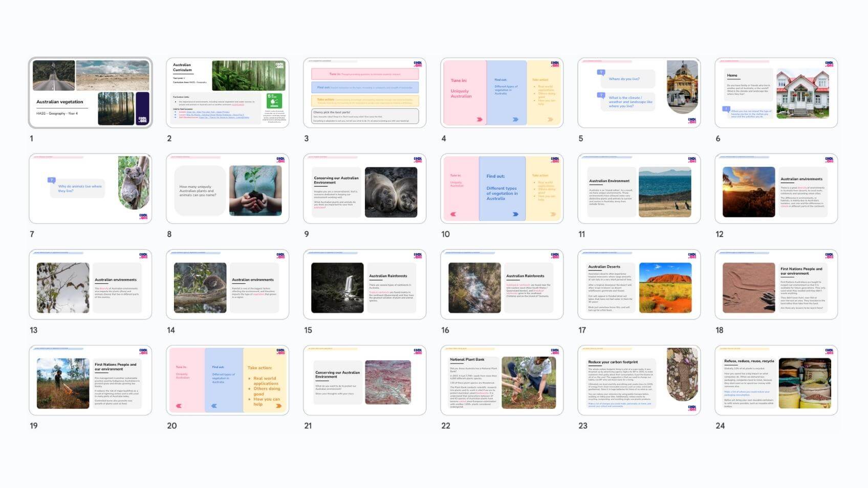This screenshot has height=488, width=868.
Task: Click the blue arrow icon on slide 10
Action: pos(515,214)
